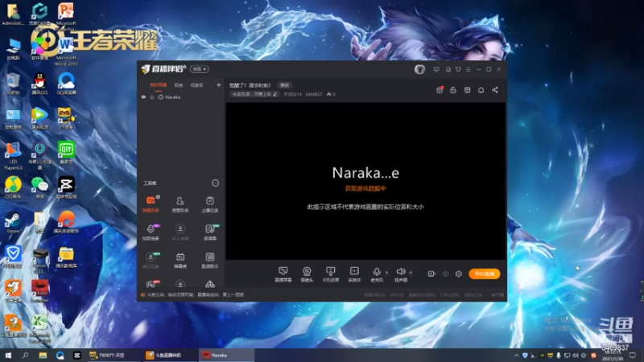Open Windows Start menu

point(8,355)
